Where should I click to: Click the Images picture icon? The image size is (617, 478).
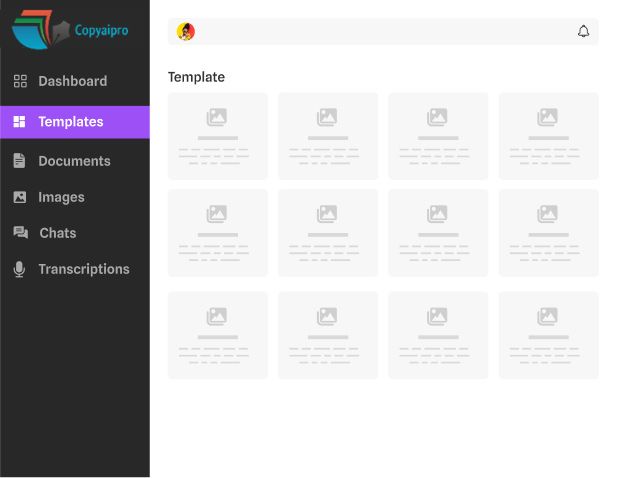click(x=20, y=197)
